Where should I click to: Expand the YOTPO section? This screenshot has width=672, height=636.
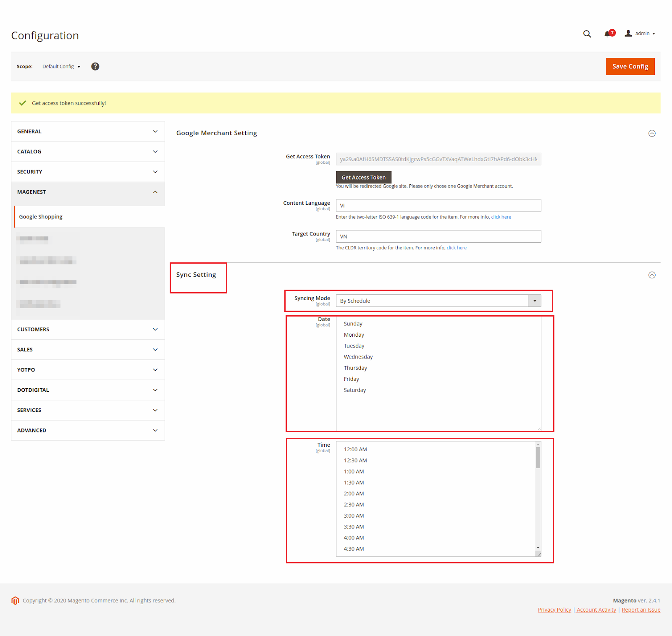pyautogui.click(x=88, y=370)
